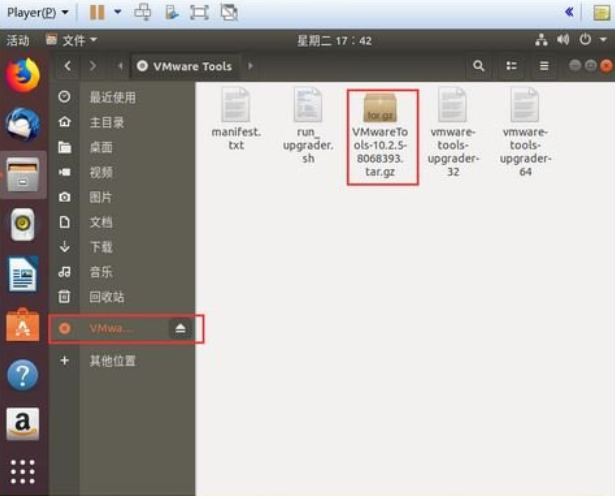615x497 pixels.
Task: Open Ubuntu Software from dock
Action: 23,325
